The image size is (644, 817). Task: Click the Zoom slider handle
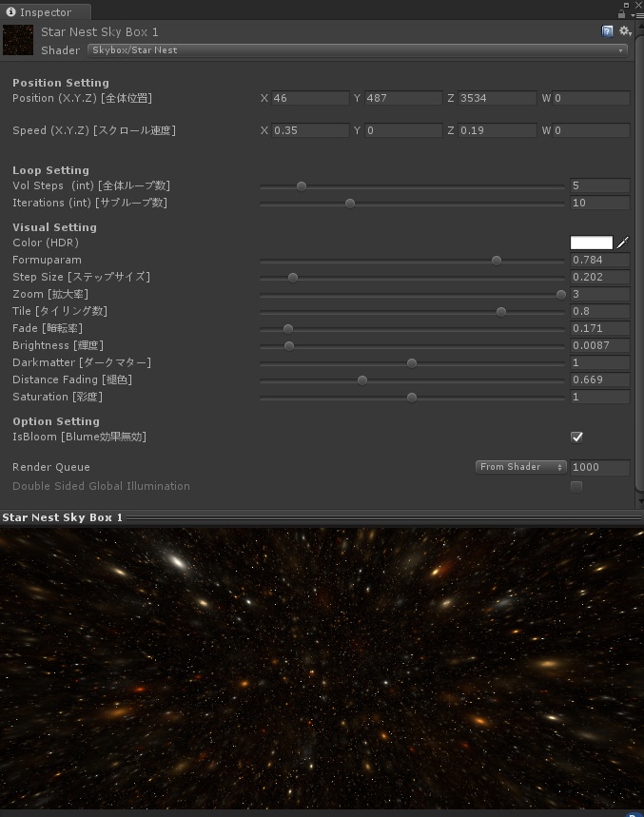pos(561,295)
